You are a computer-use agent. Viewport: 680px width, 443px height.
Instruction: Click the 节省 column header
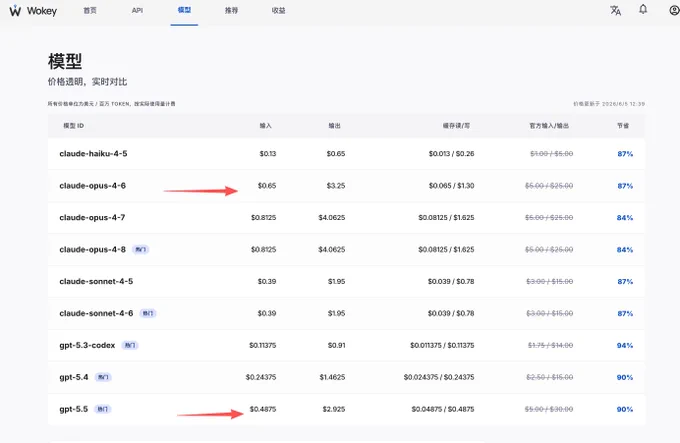[623, 126]
